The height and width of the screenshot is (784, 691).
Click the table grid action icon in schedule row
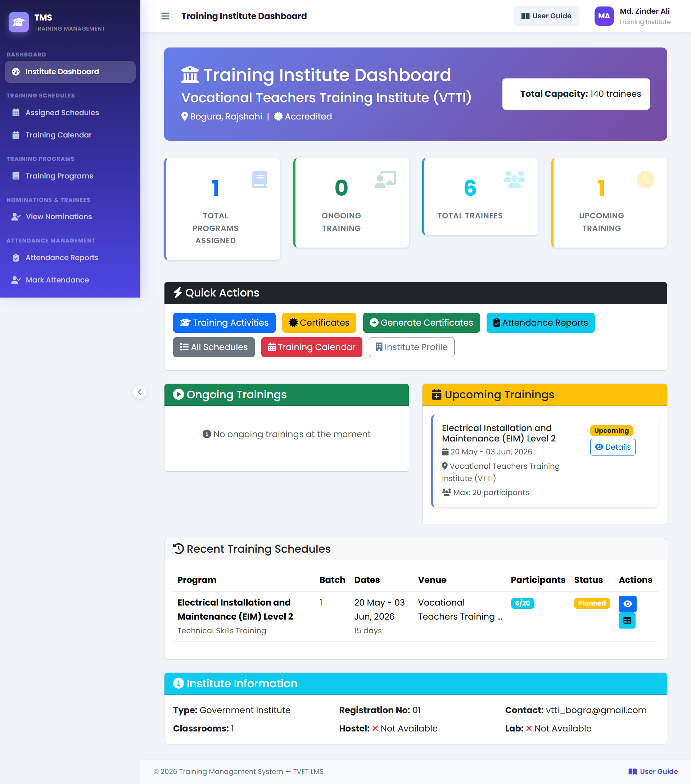point(627,620)
